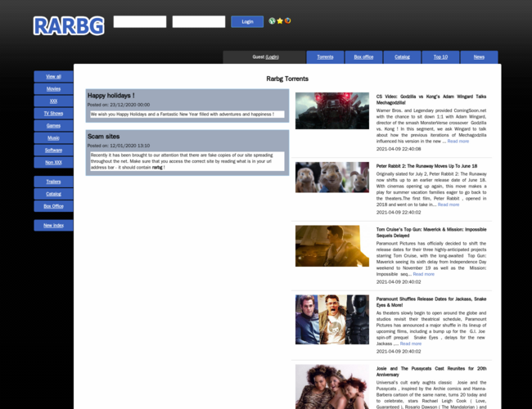Screen dimensions: 532x409
Task: Open Trailers in the sidebar
Action: 53,182
